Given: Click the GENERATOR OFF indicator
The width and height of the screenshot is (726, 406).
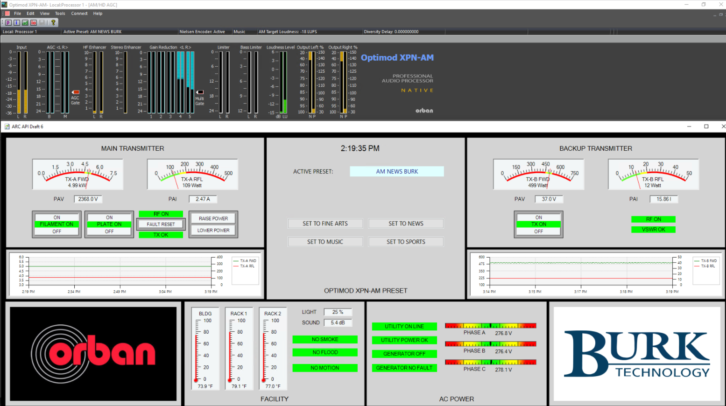Looking at the screenshot, I should click(x=404, y=354).
